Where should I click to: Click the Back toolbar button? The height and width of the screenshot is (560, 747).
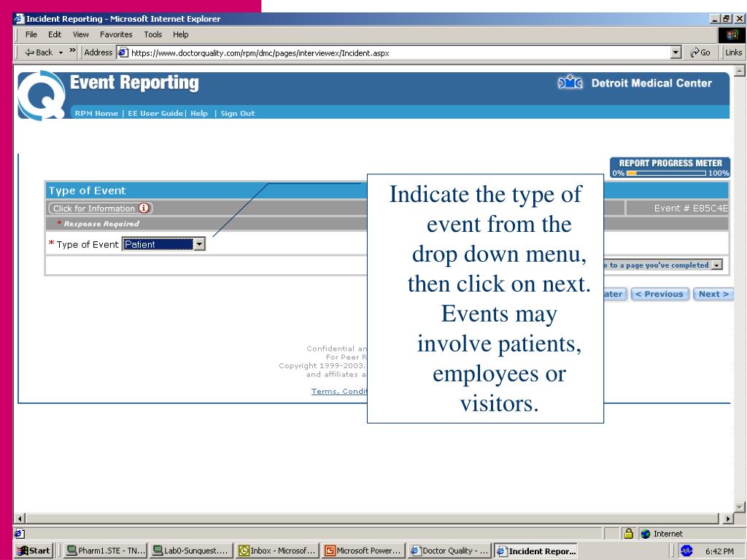(39, 52)
